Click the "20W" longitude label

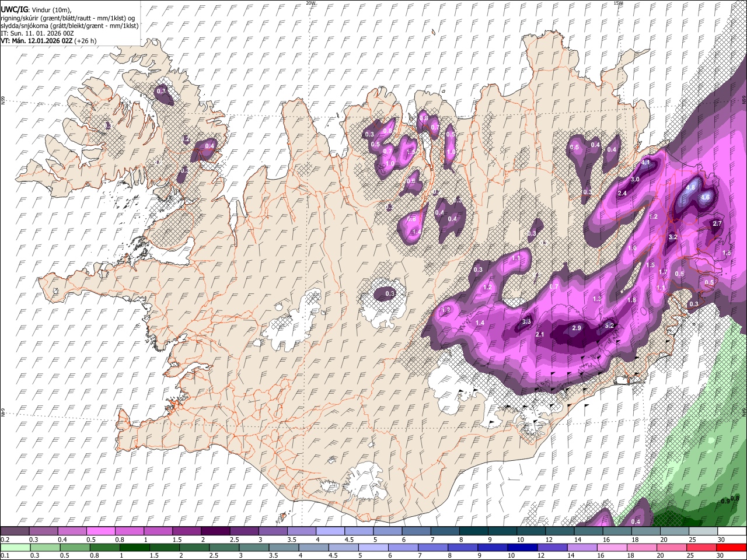(310, 3)
